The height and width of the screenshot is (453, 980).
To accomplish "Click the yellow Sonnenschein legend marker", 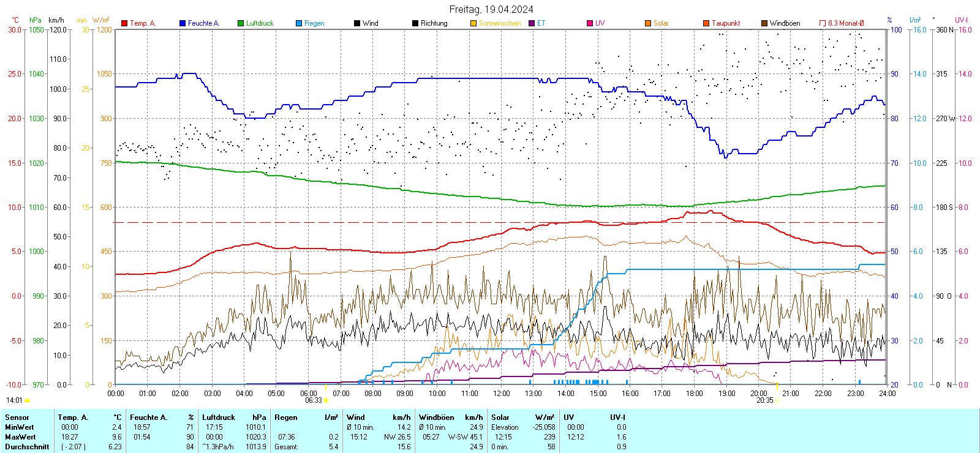I will pyautogui.click(x=473, y=23).
